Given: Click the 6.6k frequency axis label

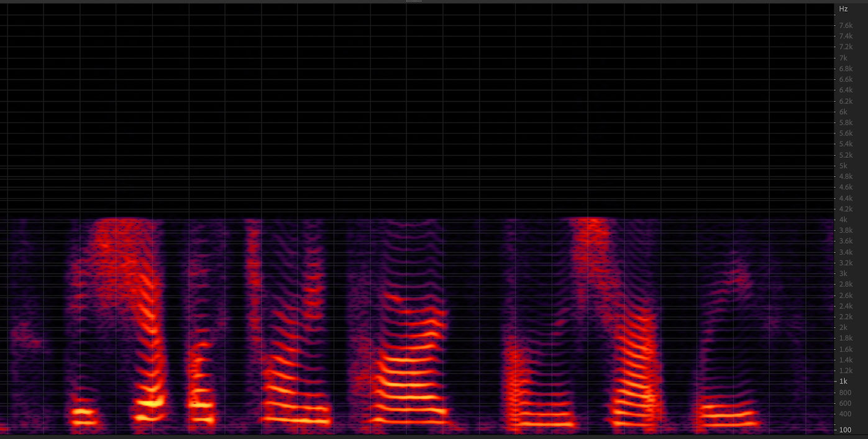Looking at the screenshot, I should [x=846, y=80].
